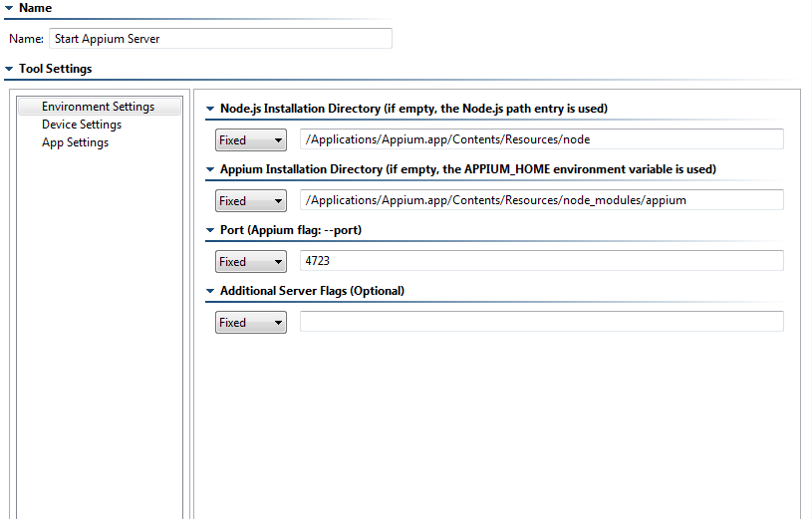Collapse Appium Installation Directory section
Viewport: 812px width, 519px height.
[x=210, y=169]
